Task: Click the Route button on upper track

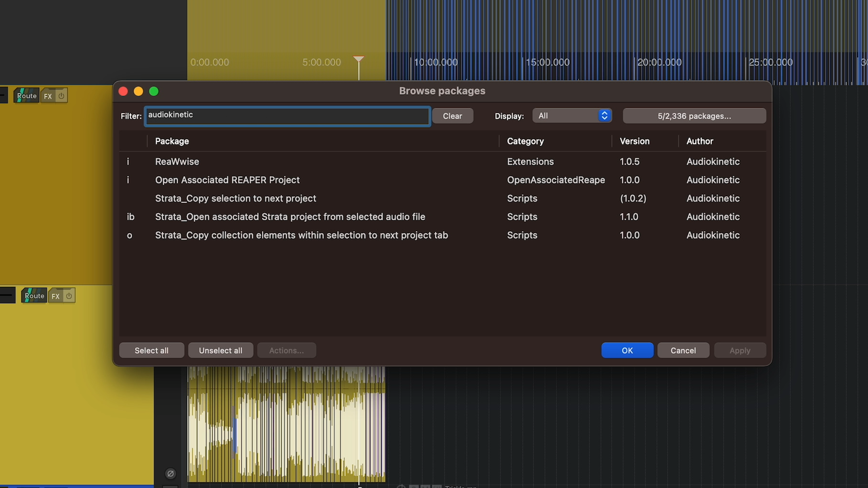Action: [26, 96]
